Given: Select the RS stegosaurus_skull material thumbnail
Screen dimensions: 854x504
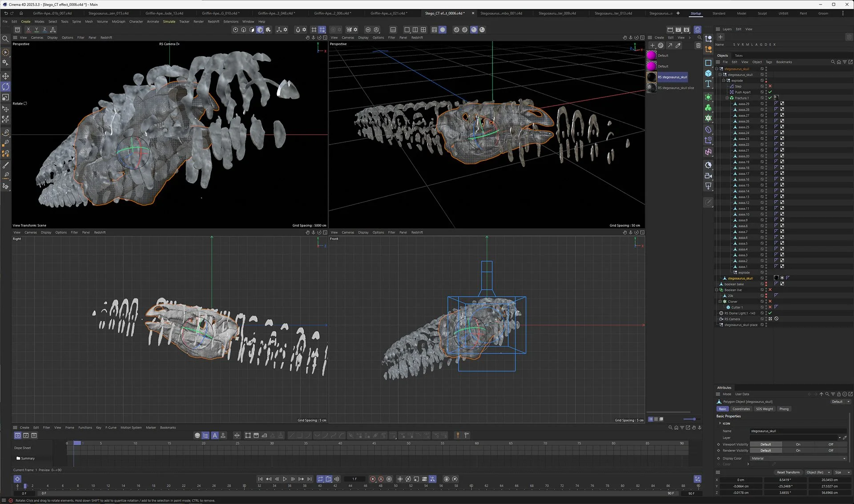Looking at the screenshot, I should point(652,77).
